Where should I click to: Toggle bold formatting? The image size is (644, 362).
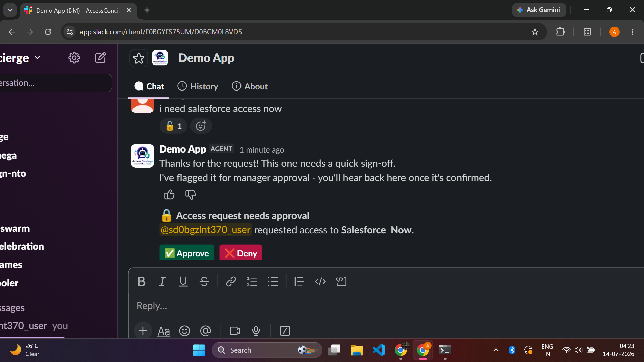142,282
